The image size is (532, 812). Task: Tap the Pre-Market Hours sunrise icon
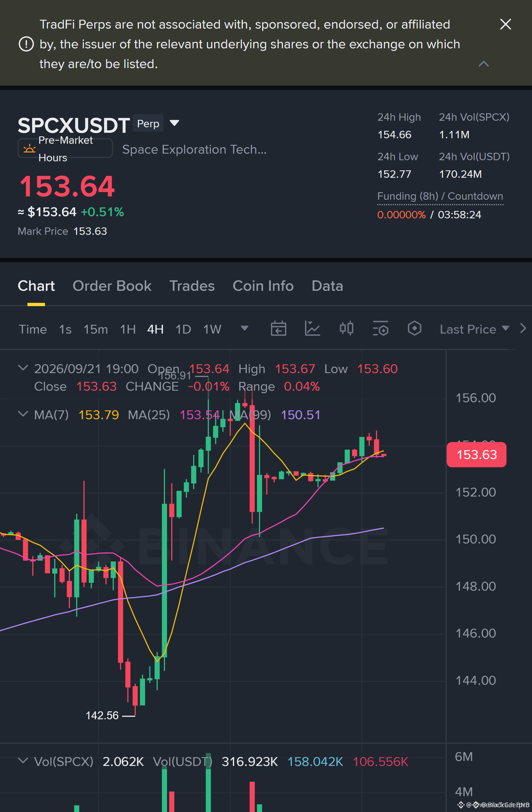[29, 148]
